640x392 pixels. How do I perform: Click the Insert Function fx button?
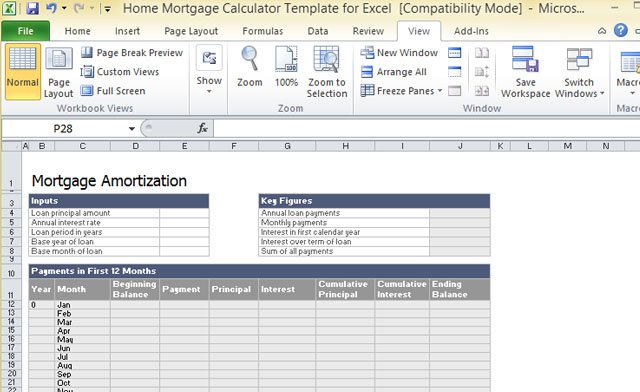click(202, 129)
